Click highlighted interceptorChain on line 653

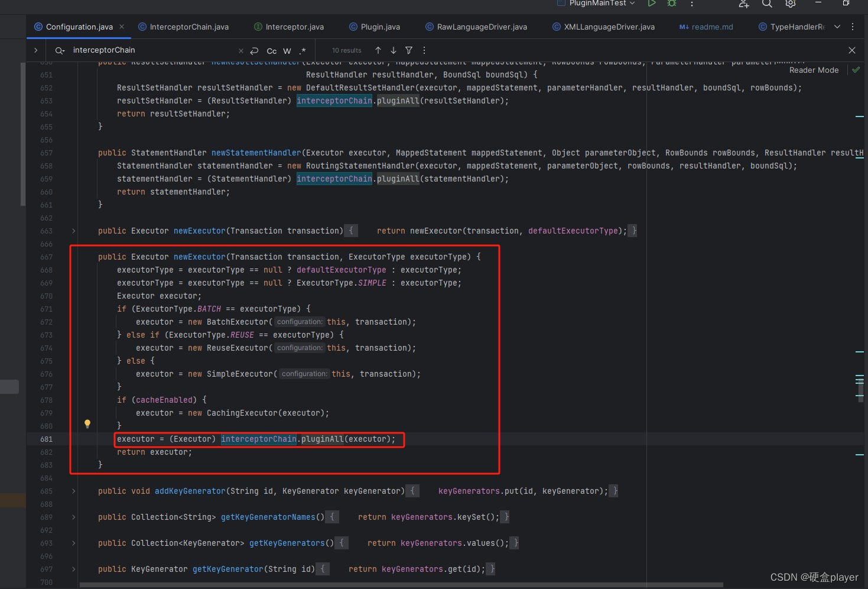coord(334,101)
